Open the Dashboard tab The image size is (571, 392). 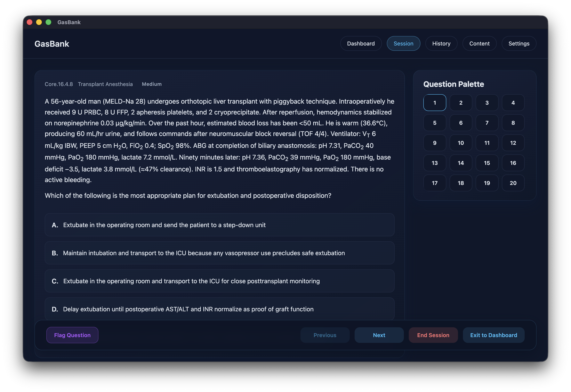coord(361,43)
